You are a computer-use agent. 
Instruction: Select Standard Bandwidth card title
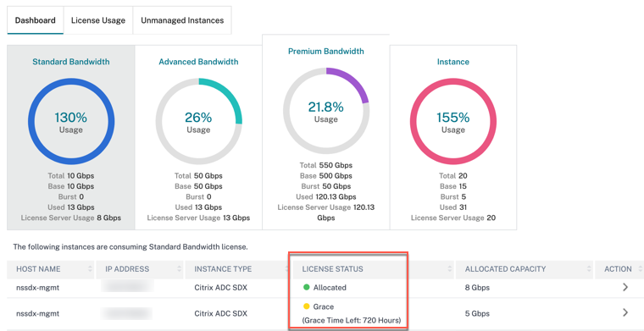tap(71, 62)
